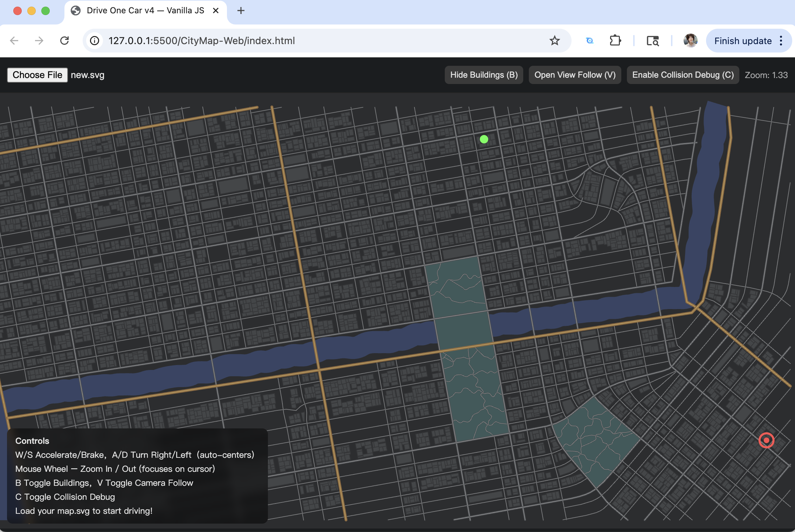Open the browser extensions puzzle icon
Image resolution: width=795 pixels, height=532 pixels.
tap(615, 41)
